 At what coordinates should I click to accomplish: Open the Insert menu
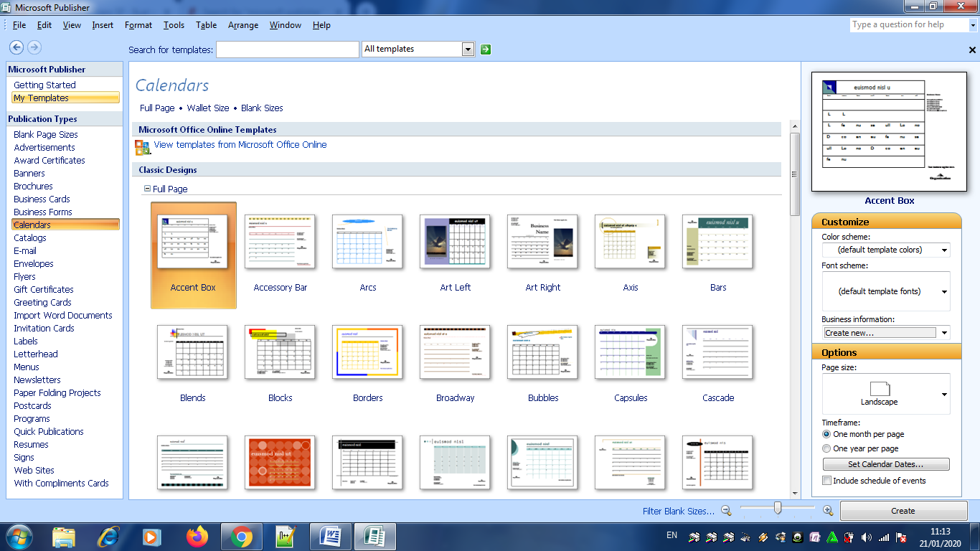103,25
